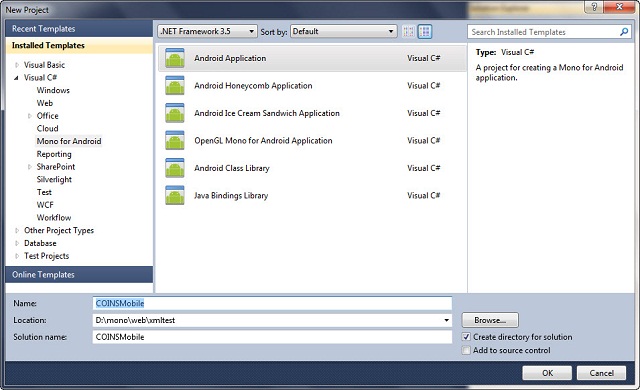Expand the Office tree node
The width and height of the screenshot is (640, 390).
tap(29, 116)
